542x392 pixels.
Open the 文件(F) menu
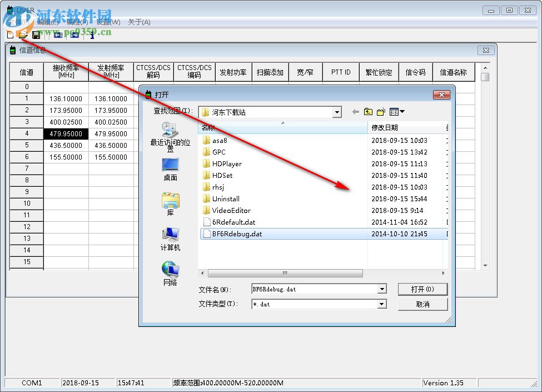coord(19,22)
